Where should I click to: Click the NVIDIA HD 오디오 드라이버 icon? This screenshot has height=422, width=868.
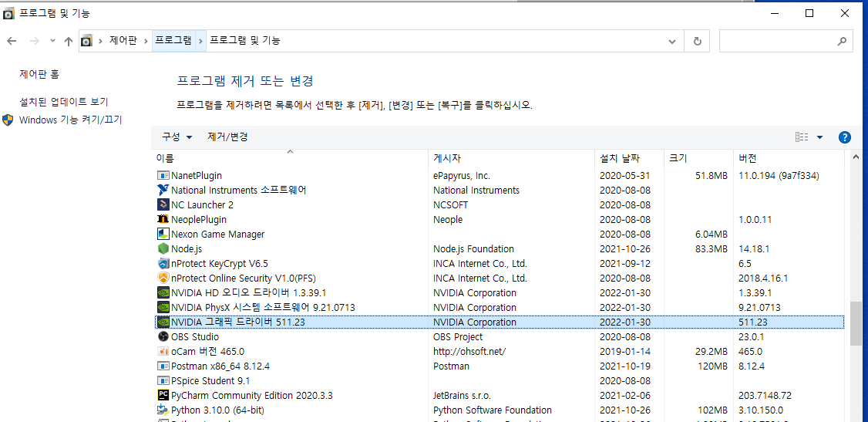(x=163, y=293)
